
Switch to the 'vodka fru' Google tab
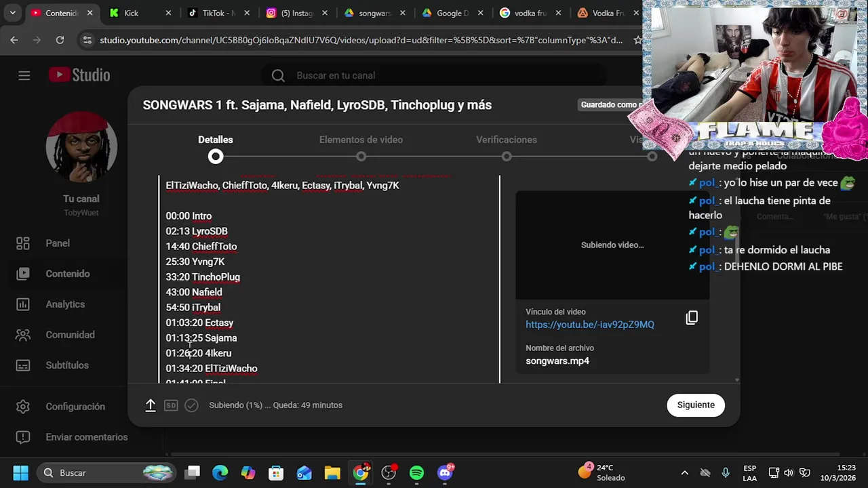point(530,13)
